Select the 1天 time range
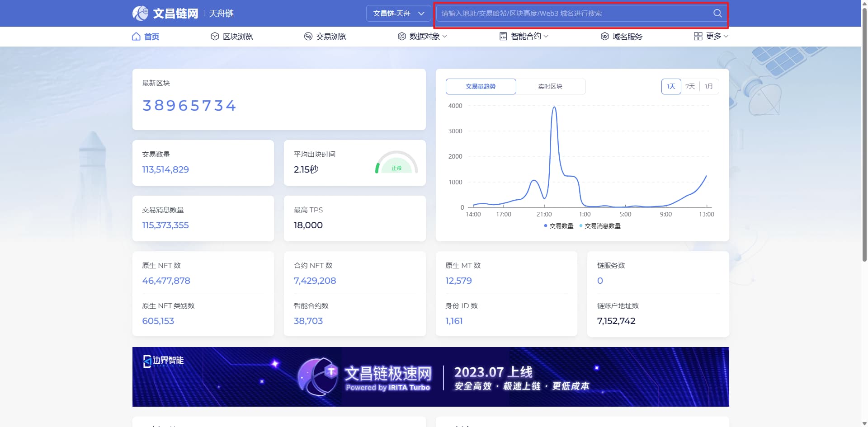The height and width of the screenshot is (427, 868). tap(671, 86)
